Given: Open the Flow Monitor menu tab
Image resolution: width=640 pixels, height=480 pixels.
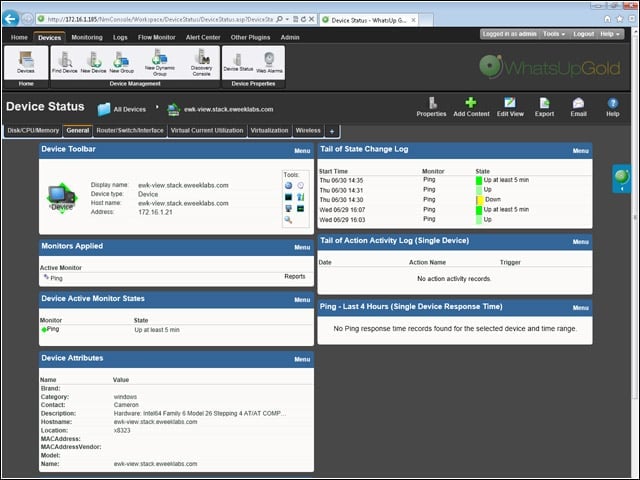Looking at the screenshot, I should (156, 37).
